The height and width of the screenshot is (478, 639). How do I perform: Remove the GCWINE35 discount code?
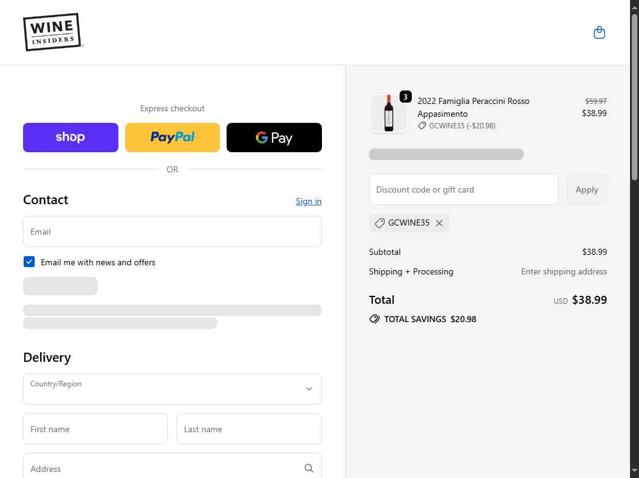[439, 223]
